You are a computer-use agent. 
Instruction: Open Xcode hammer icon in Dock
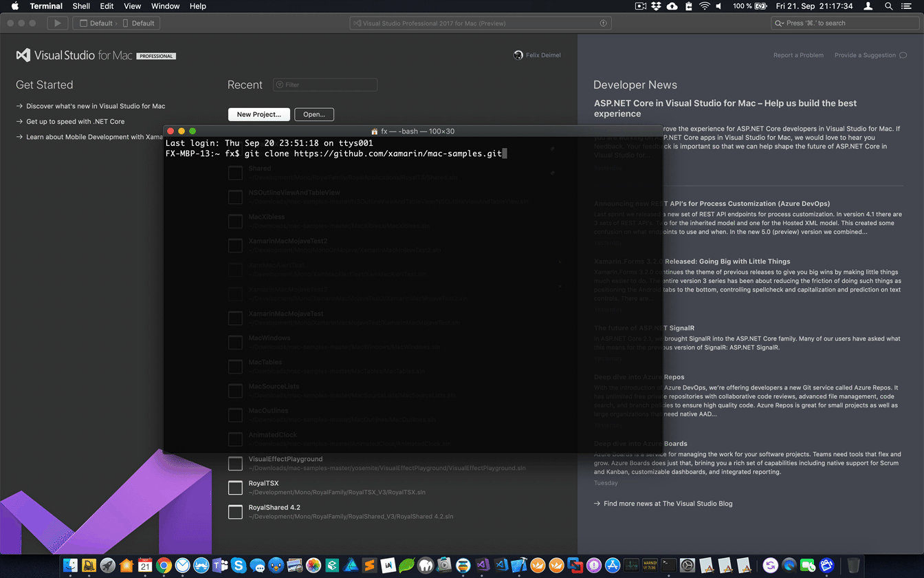[519, 565]
